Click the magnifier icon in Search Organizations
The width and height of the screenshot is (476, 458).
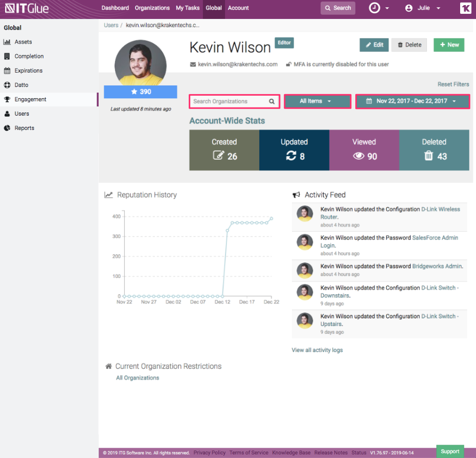pos(272,102)
